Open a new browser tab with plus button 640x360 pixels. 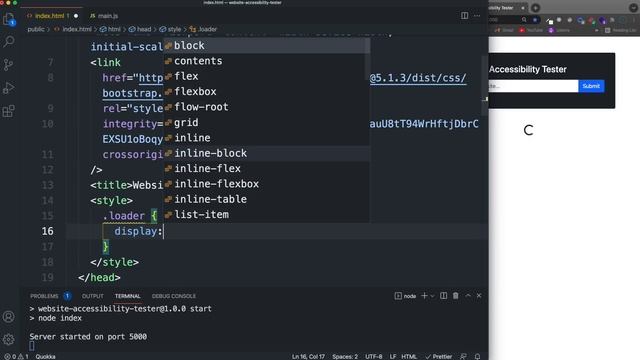536,8
